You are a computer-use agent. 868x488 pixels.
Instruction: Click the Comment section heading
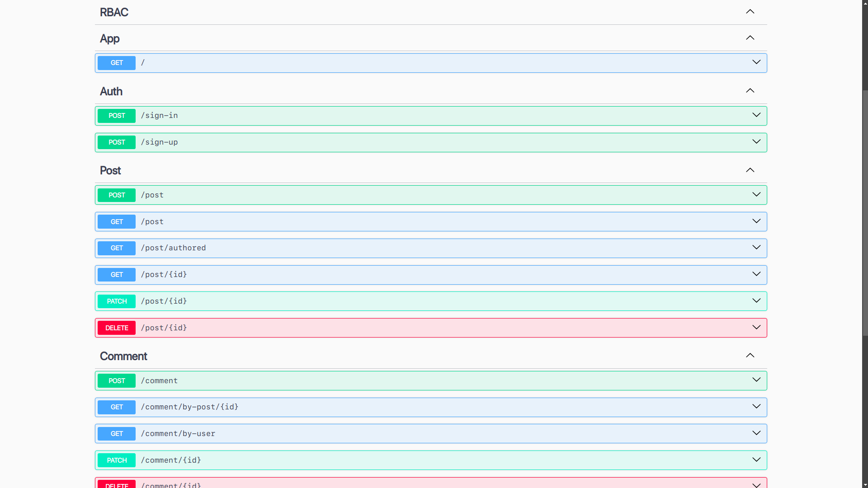pyautogui.click(x=123, y=357)
